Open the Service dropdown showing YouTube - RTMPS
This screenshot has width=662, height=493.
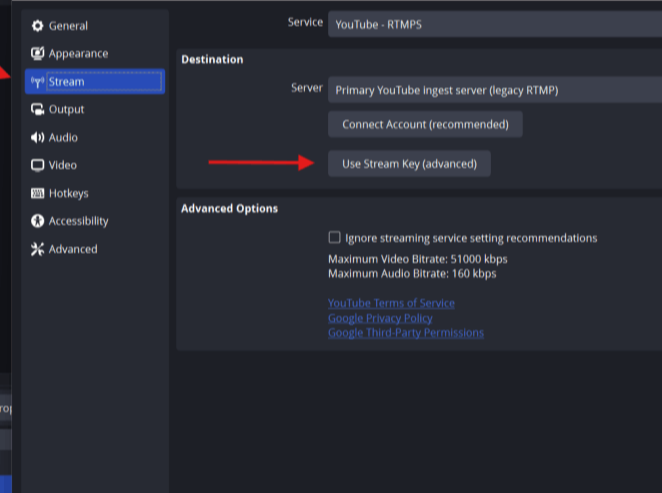click(495, 24)
